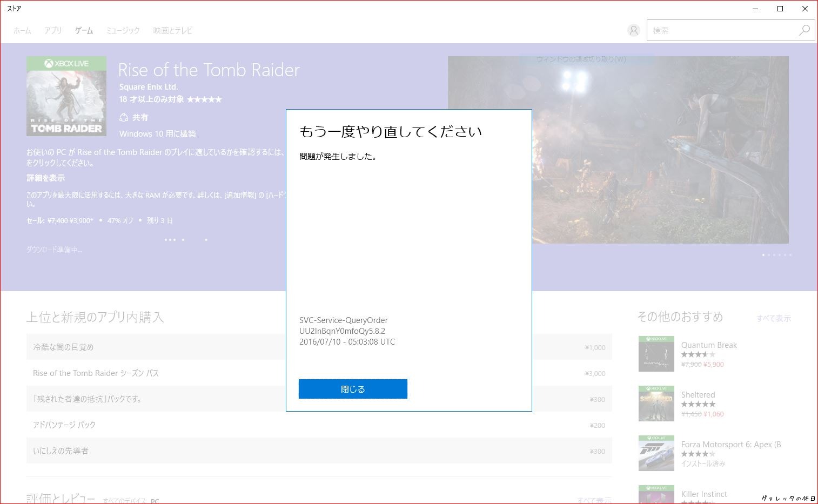The width and height of the screenshot is (818, 504).
Task: Click the XBOX LIVE badge on the cover
Action: pyautogui.click(x=66, y=63)
